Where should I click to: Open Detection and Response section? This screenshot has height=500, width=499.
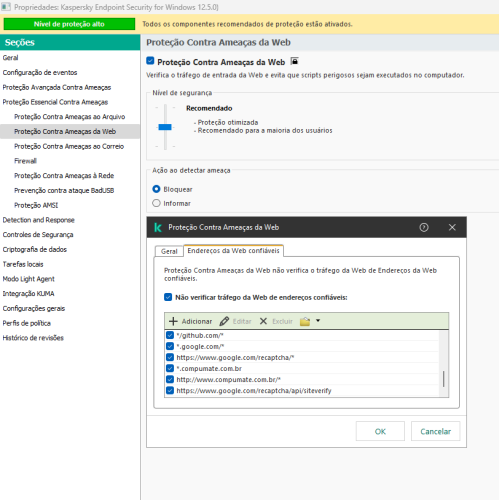38,220
